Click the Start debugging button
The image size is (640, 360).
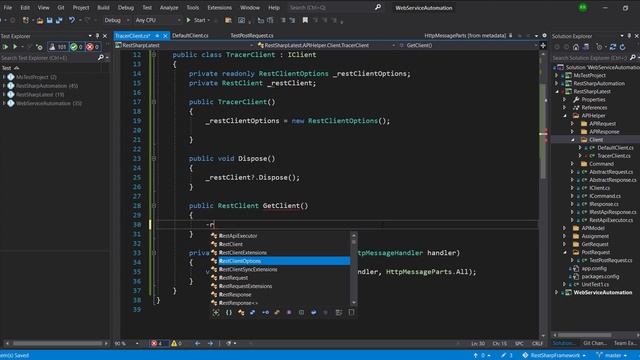198,20
